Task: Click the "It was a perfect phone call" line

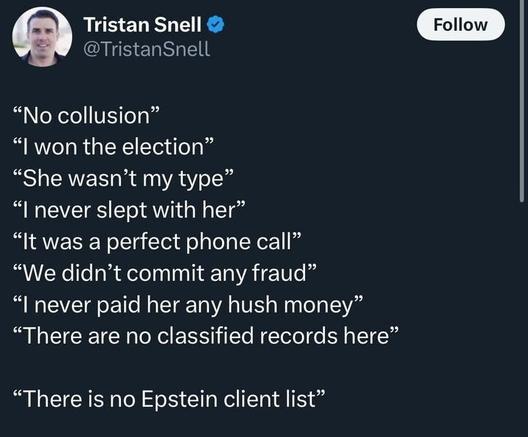Action: (157, 242)
